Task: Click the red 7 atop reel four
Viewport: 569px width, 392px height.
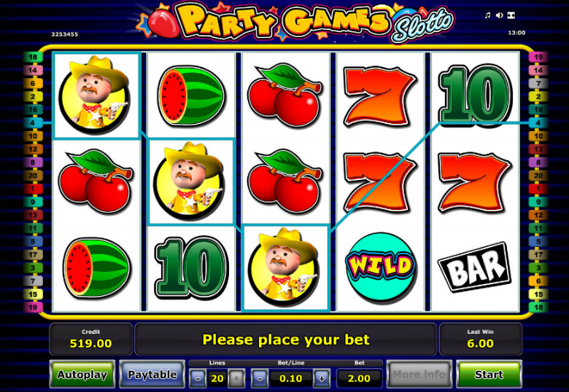Action: point(380,95)
